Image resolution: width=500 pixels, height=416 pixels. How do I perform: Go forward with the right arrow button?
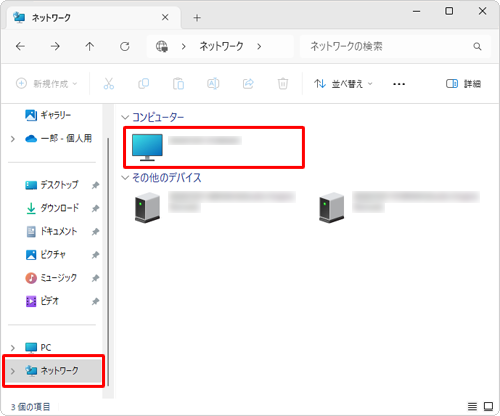pyautogui.click(x=55, y=46)
